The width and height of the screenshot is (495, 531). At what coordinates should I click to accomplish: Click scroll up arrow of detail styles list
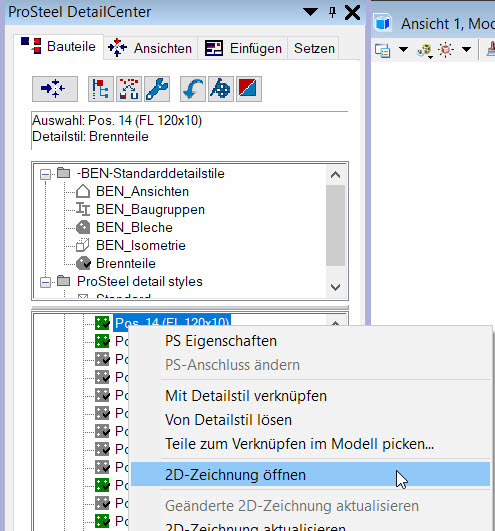click(x=336, y=175)
